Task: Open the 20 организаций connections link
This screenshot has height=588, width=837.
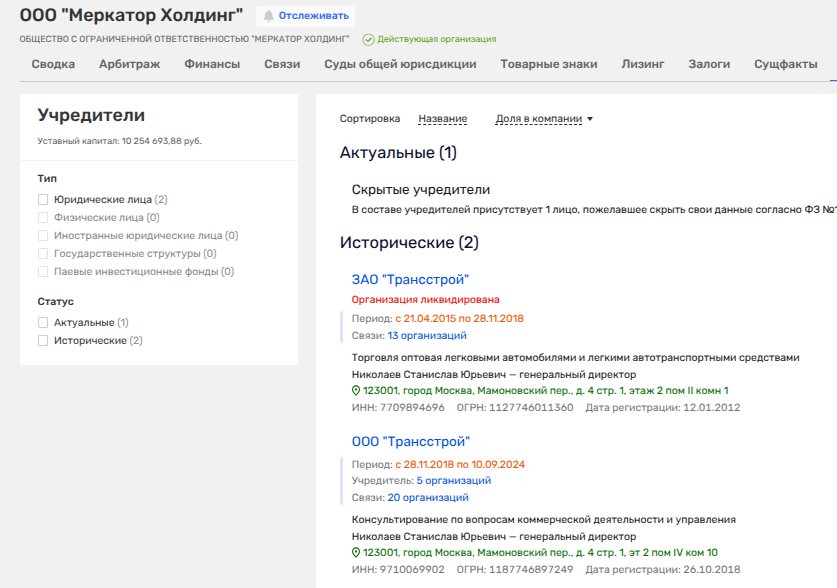Action: pyautogui.click(x=427, y=497)
